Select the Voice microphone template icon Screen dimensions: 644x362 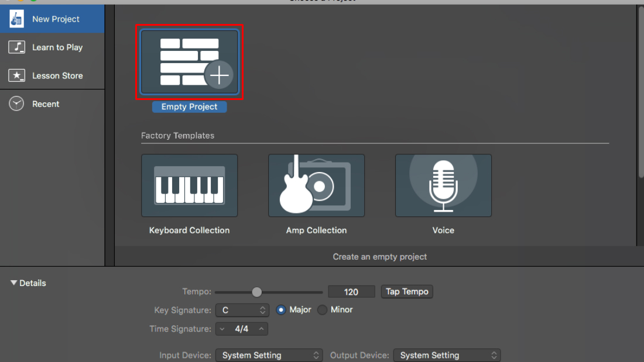click(443, 185)
